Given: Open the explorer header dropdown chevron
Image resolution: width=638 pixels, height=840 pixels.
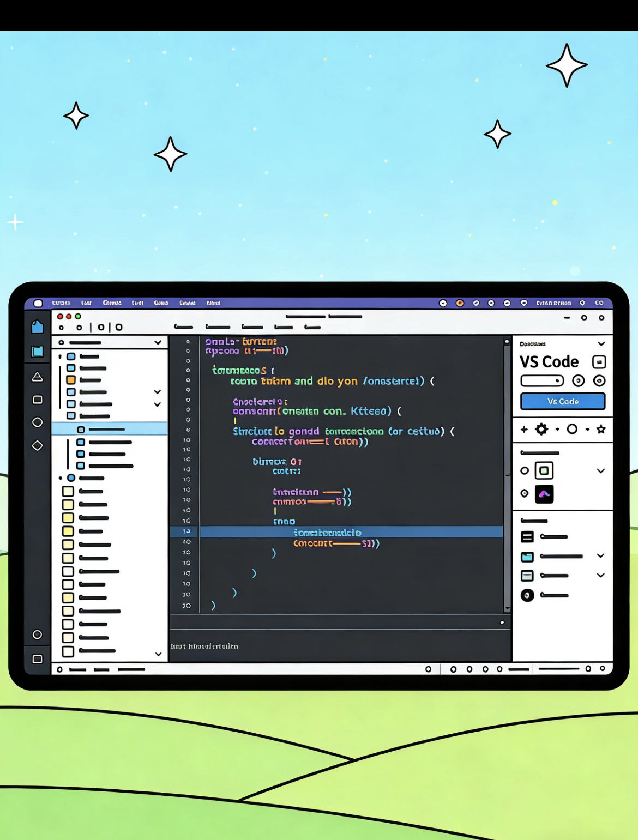Looking at the screenshot, I should 158,342.
